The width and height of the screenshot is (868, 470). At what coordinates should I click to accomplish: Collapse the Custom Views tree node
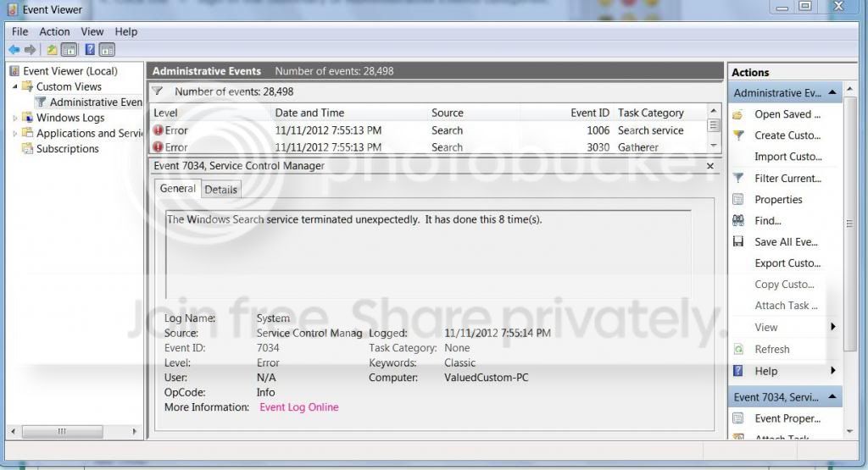click(x=15, y=87)
